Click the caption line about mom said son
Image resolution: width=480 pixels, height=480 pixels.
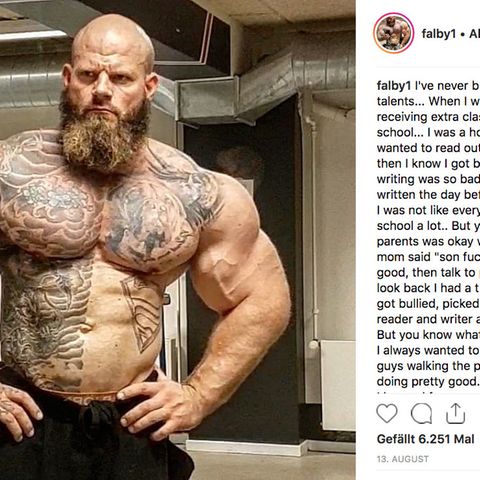point(428,257)
